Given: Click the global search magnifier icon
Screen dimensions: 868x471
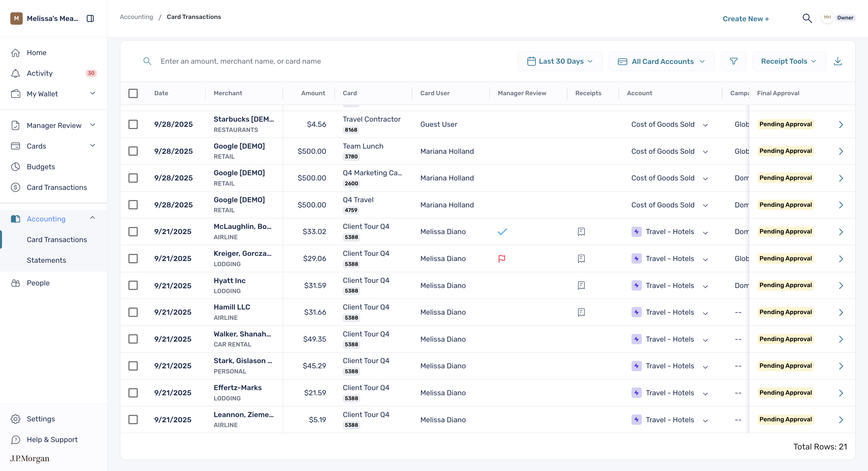Looking at the screenshot, I should tap(807, 18).
